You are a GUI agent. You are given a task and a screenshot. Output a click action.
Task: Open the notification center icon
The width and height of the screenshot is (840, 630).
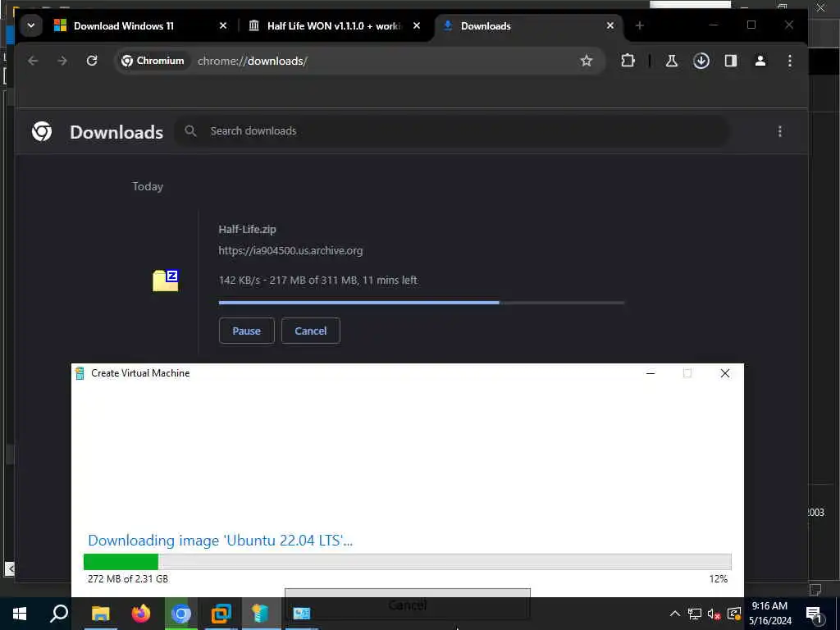point(815,614)
